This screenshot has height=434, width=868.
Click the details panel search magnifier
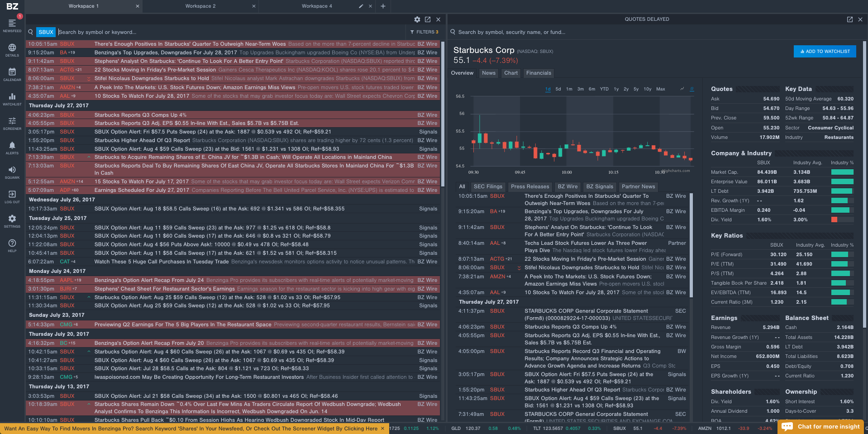tap(453, 32)
